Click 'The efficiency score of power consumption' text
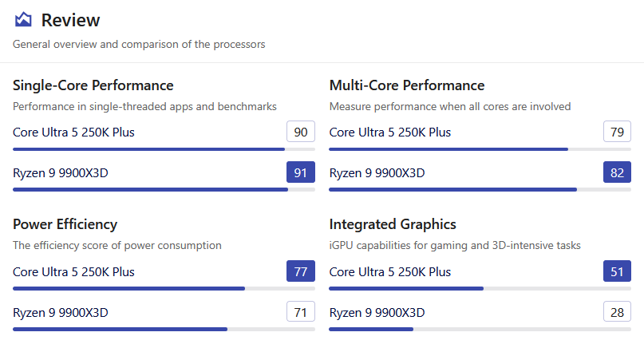Image resolution: width=644 pixels, height=348 pixels. pos(117,246)
